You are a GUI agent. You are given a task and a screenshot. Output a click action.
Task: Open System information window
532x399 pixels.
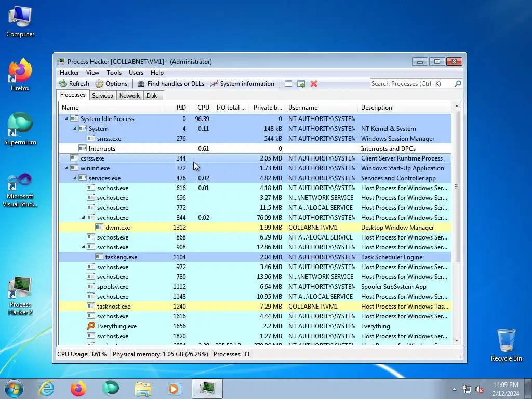coord(242,84)
